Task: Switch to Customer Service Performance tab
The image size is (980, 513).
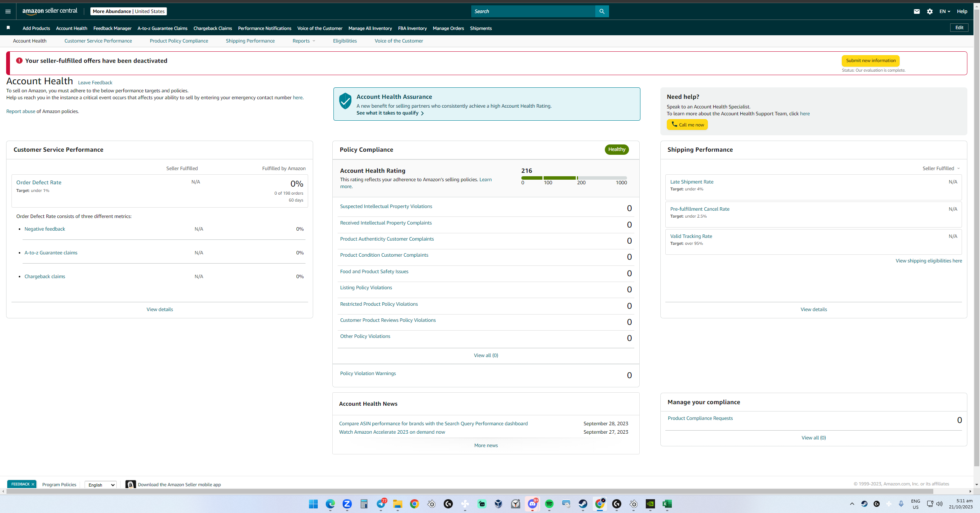Action: [x=98, y=41]
